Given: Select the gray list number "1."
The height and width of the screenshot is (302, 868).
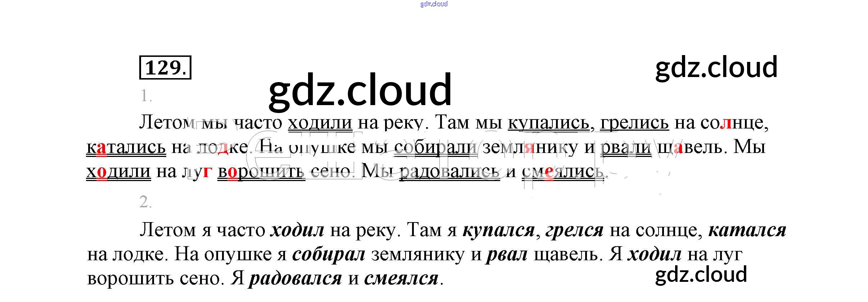Looking at the screenshot, I should click(x=146, y=96).
